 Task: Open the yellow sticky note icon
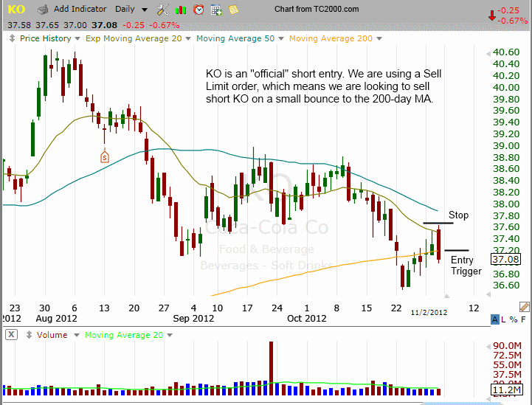(233, 9)
